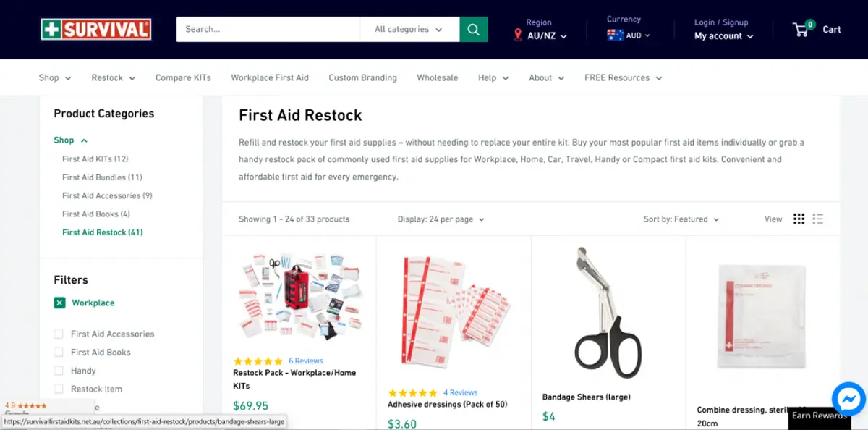The image size is (868, 430).
Task: Open the shopping cart icon
Action: click(x=801, y=30)
